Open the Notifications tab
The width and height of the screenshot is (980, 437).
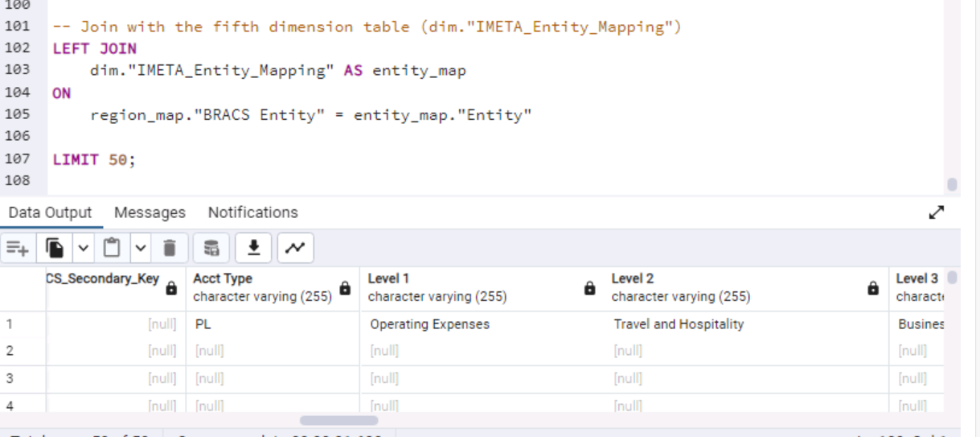(x=252, y=212)
